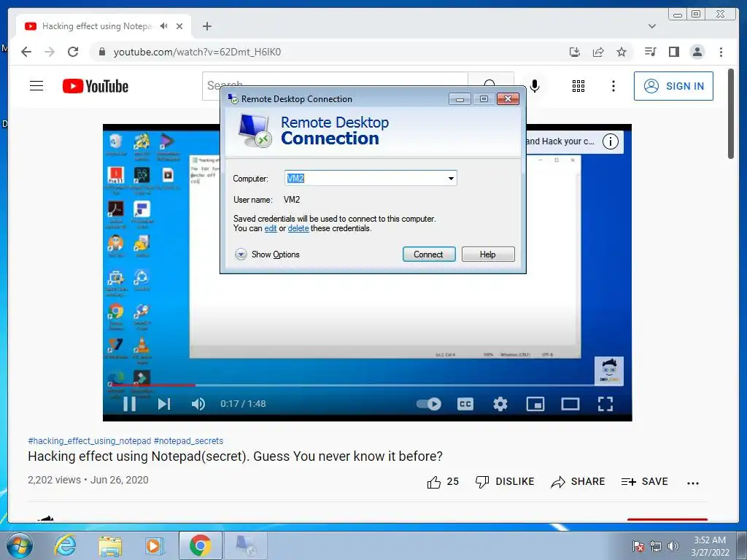The height and width of the screenshot is (560, 747).
Task: Turn on closed captions
Action: tap(465, 404)
